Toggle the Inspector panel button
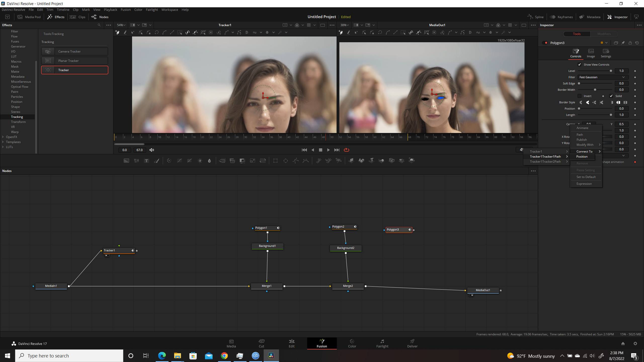 click(x=617, y=17)
